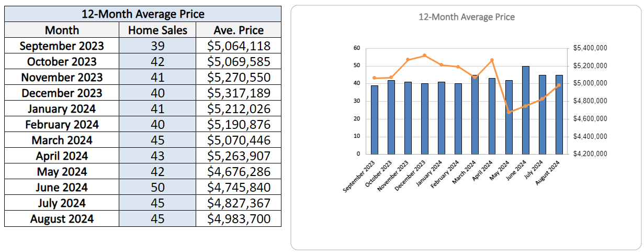
Task: Select the 'September 2023' month cell
Action: coord(62,46)
